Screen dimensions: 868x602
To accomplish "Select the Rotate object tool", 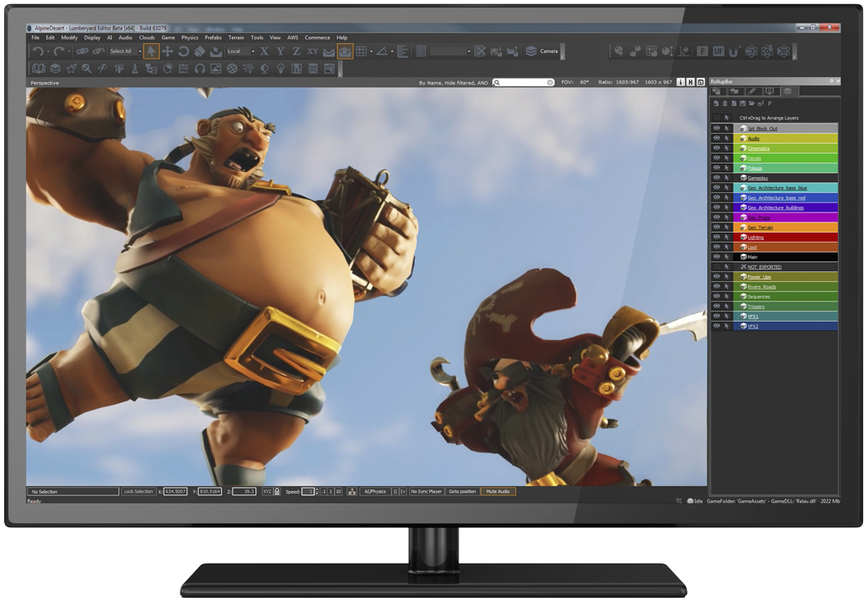I will [x=183, y=51].
